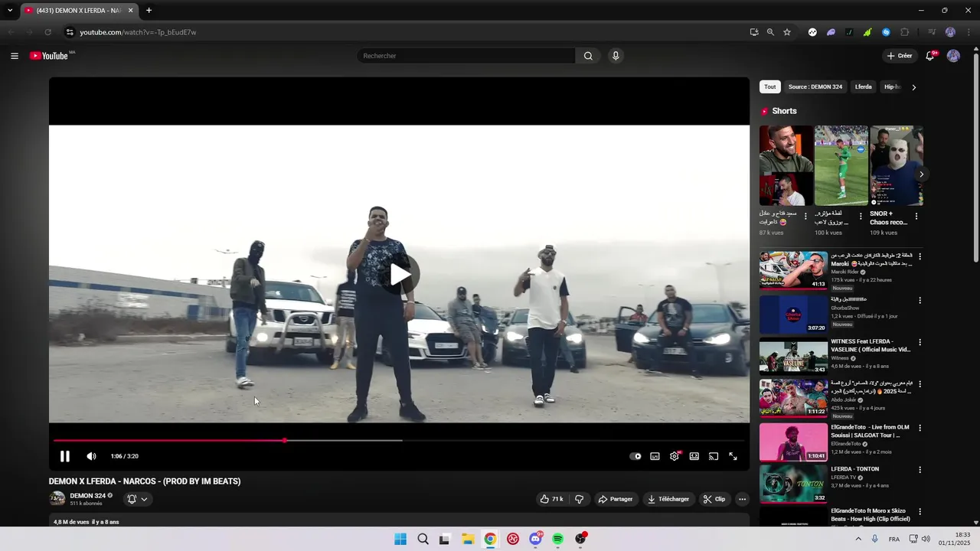
Task: Share the video via Partager
Action: (x=616, y=499)
